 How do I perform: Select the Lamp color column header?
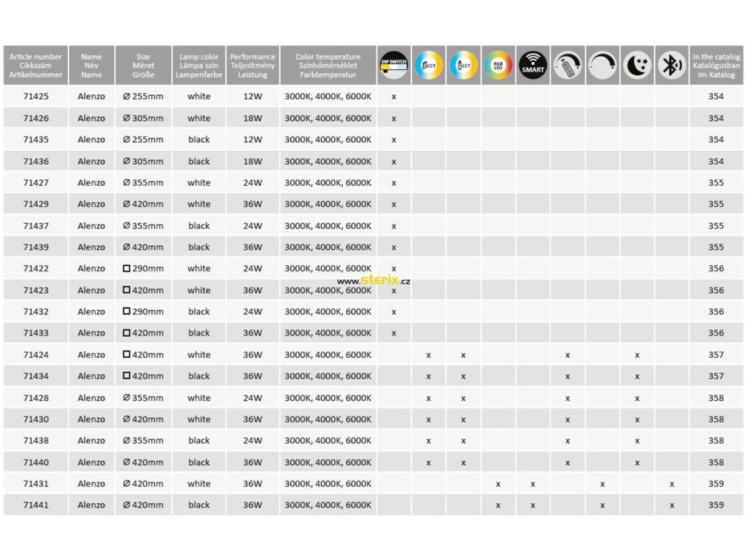click(198, 66)
